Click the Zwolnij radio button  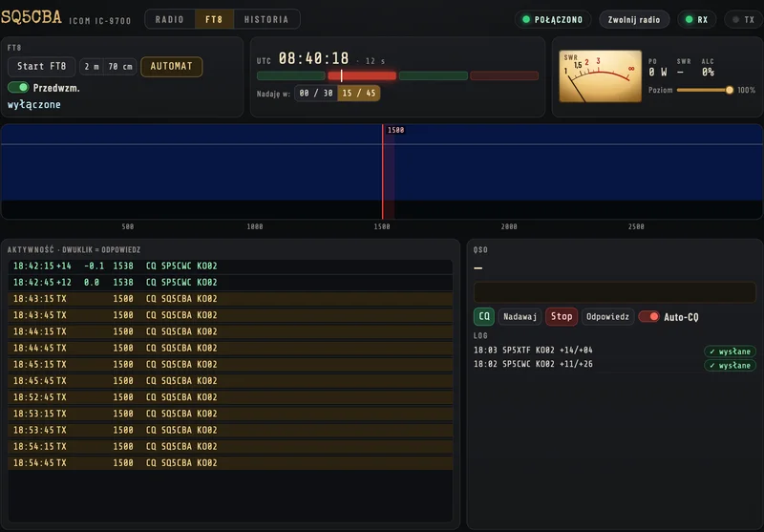pyautogui.click(x=634, y=19)
